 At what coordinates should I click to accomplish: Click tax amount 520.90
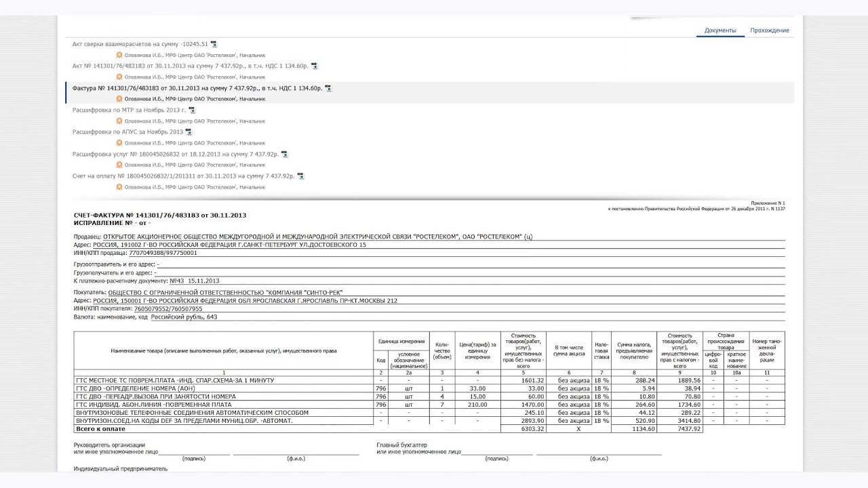tap(644, 421)
